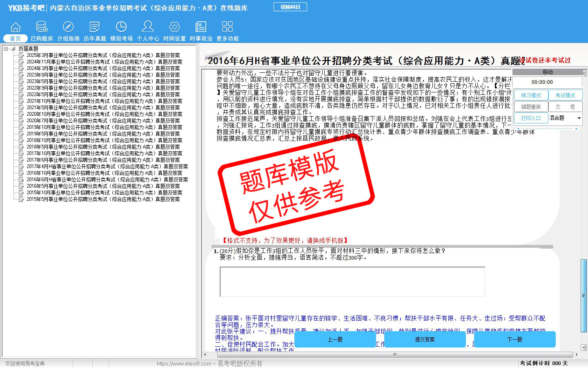
Task: Click the 切换科目 switch subject button
Action: point(290,7)
